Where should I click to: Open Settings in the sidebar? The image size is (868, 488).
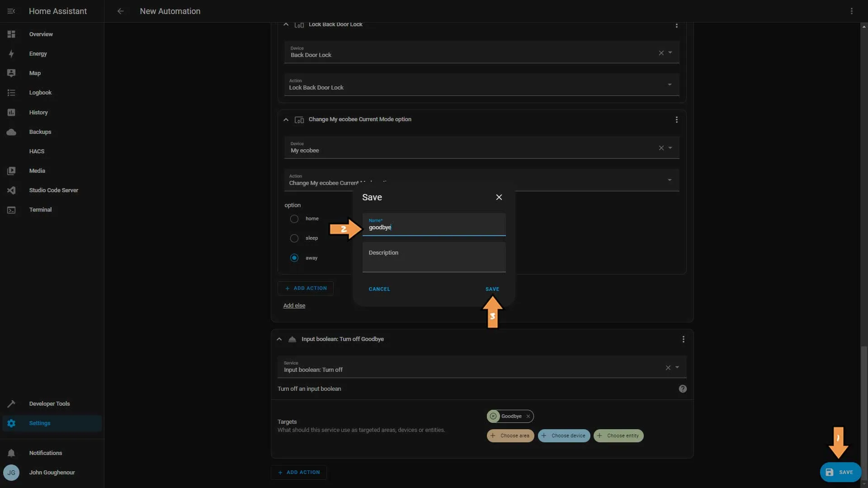(x=52, y=423)
